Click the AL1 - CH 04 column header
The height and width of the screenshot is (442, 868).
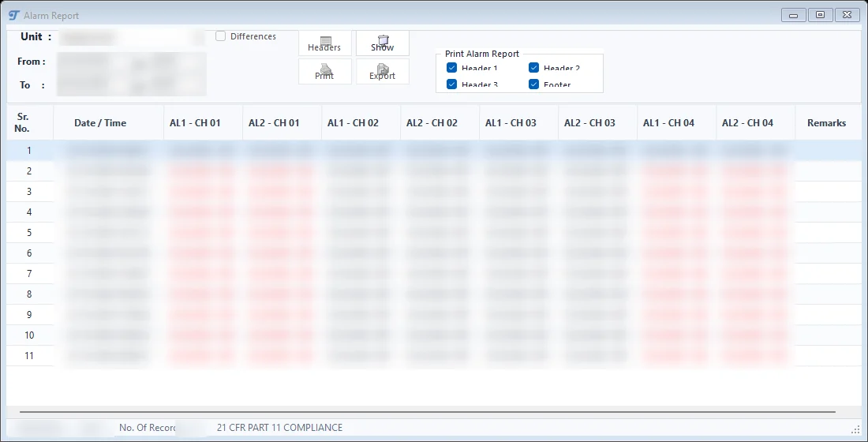click(x=676, y=122)
